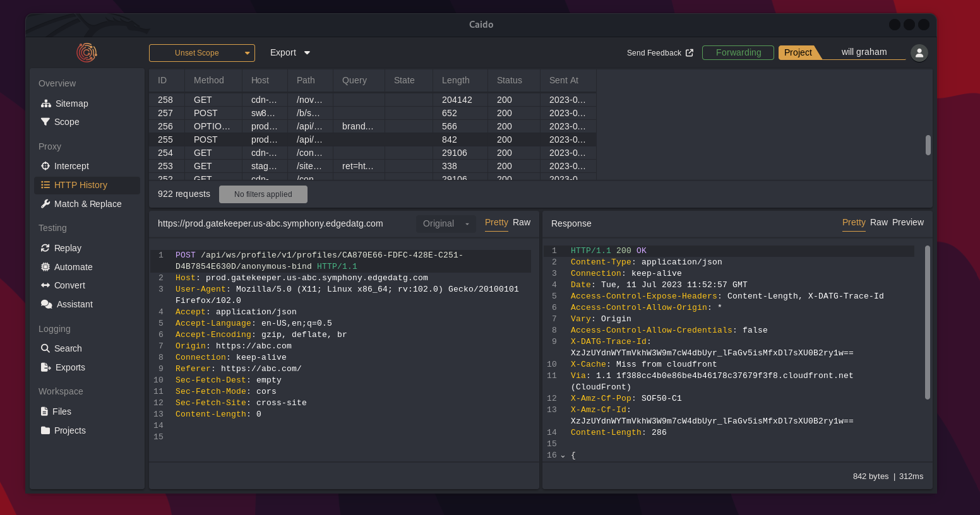The height and width of the screenshot is (515, 980).
Task: Open the will graham project name
Action: 864,52
